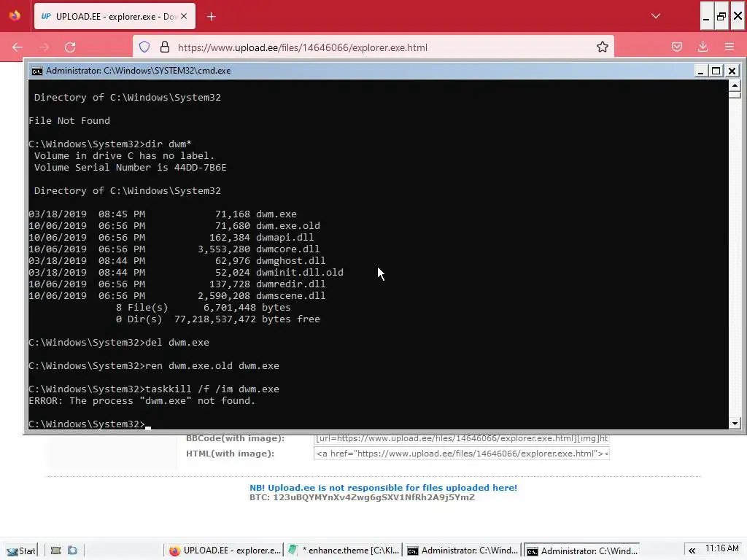Maximize the cmd.exe window
This screenshot has width=747, height=560.
pyautogui.click(x=716, y=71)
